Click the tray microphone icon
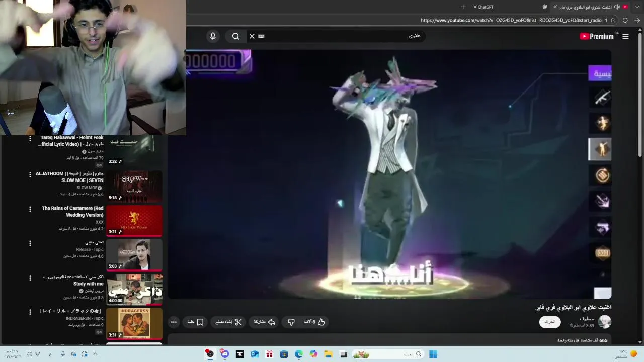 tap(63, 354)
